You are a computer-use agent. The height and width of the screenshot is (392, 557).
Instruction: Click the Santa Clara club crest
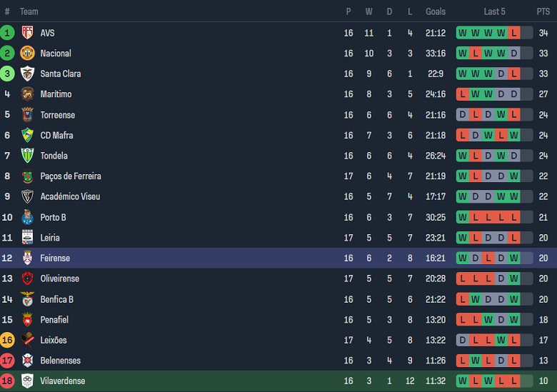pyautogui.click(x=27, y=74)
